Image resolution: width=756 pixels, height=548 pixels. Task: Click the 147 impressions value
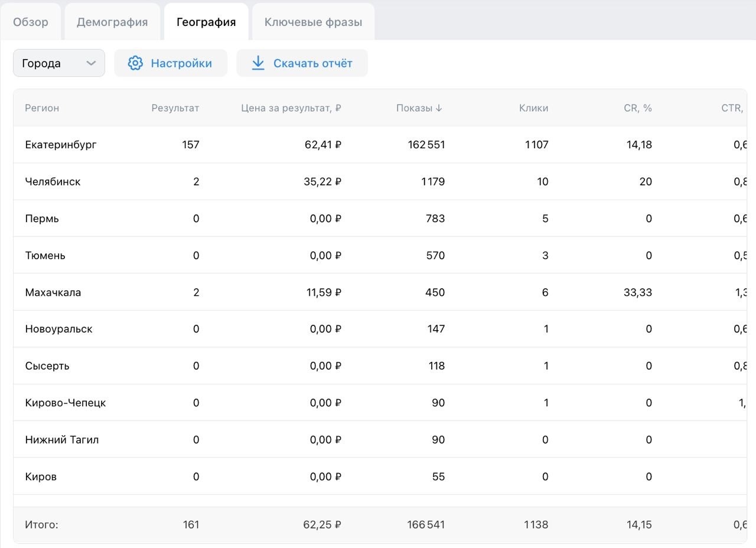[436, 329]
